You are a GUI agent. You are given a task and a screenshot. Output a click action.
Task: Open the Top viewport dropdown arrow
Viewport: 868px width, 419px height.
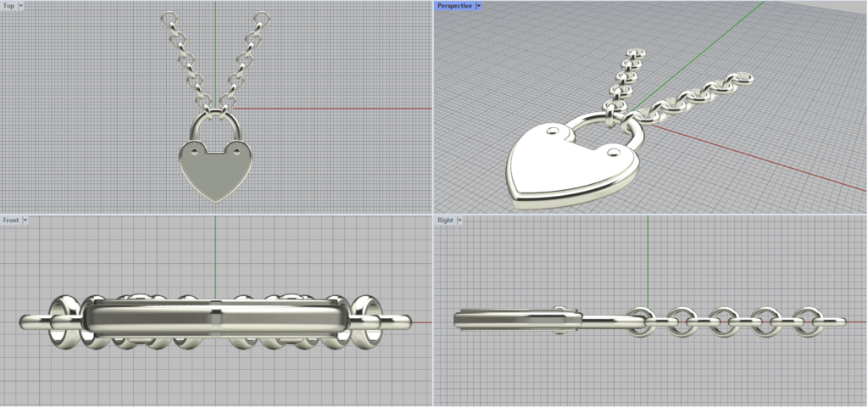tap(21, 6)
